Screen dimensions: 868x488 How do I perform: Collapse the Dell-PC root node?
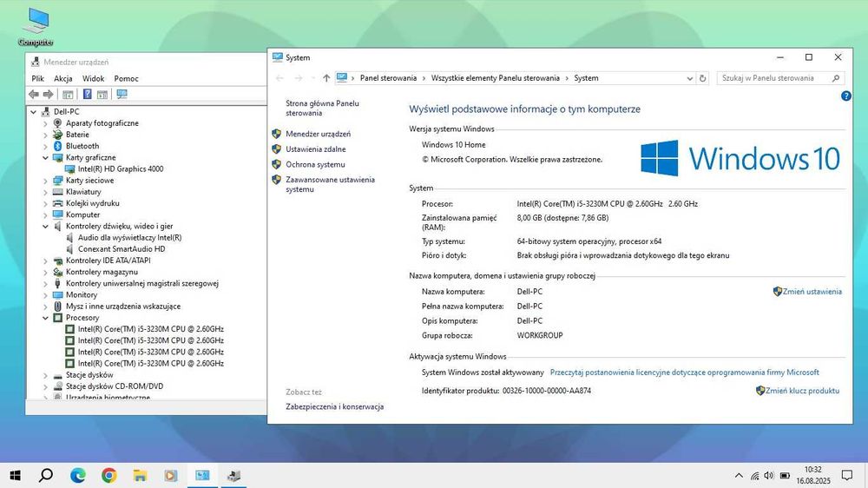(x=33, y=112)
